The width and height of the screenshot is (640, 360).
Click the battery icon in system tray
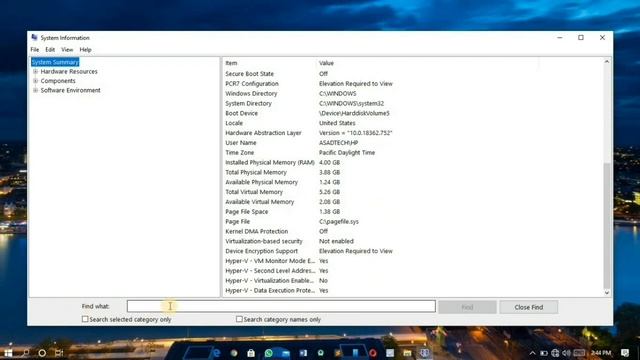tap(544, 353)
